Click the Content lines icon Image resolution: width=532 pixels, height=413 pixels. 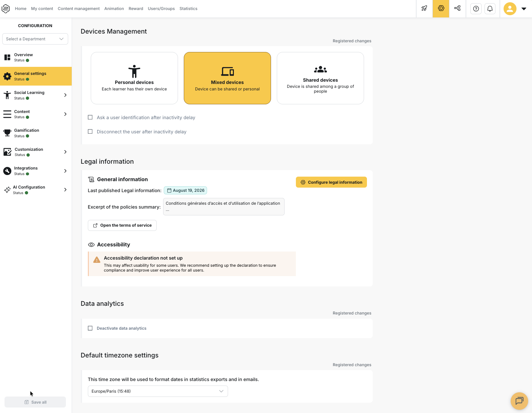coord(7,114)
